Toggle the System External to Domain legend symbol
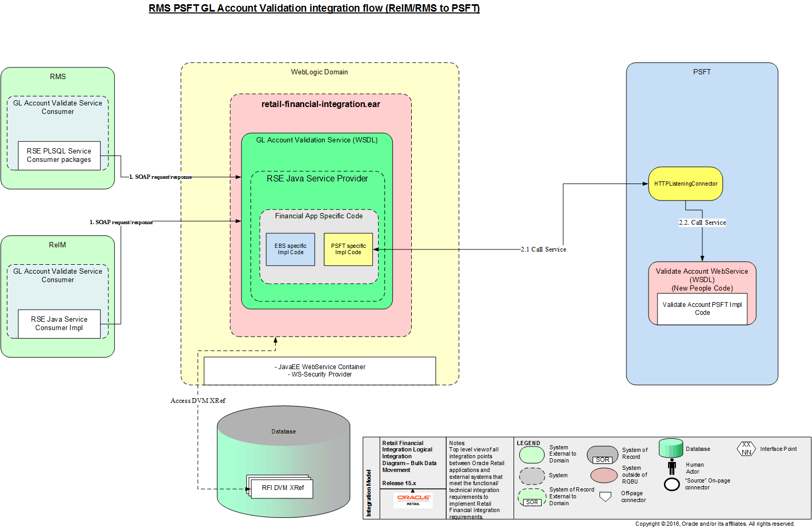Viewport: 812px width, 530px height. pos(531,454)
